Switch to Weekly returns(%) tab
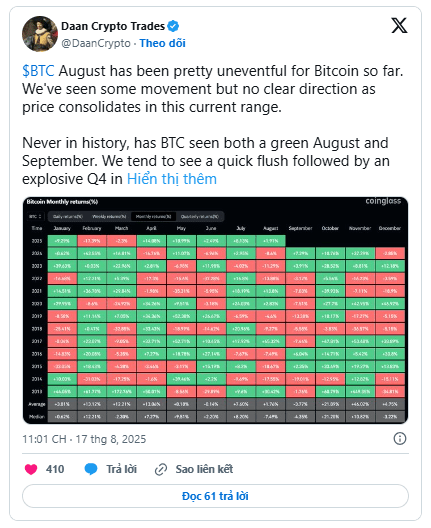This screenshot has width=431, height=528. [109, 217]
